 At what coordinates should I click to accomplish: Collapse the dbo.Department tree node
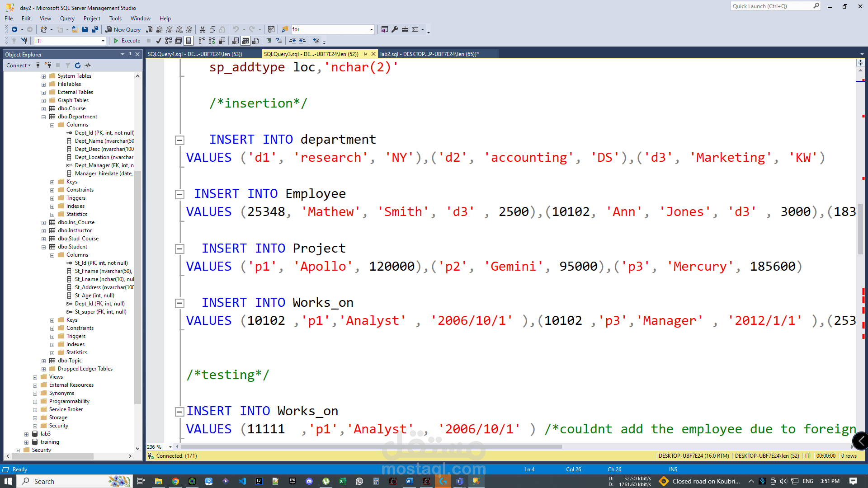coord(44,117)
